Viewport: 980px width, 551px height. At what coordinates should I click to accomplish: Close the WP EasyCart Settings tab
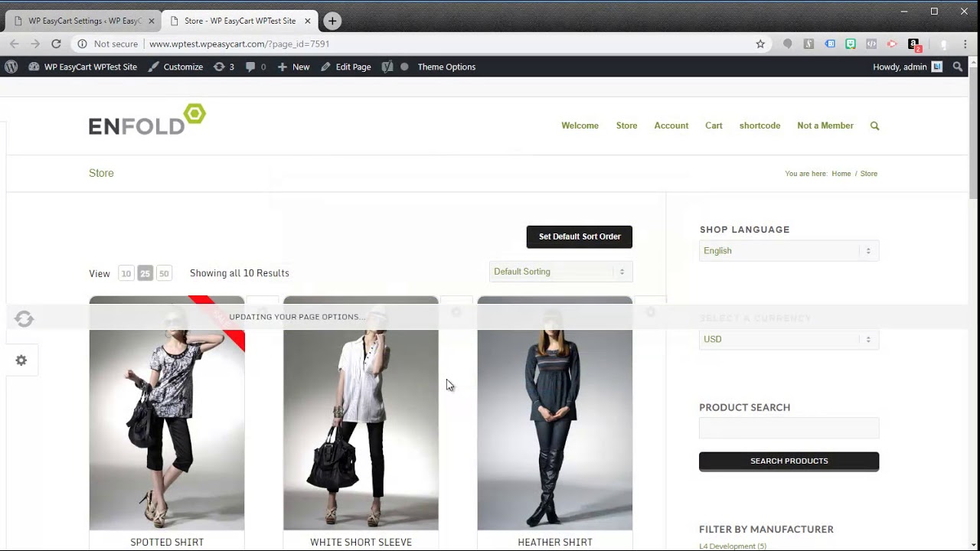point(151,21)
